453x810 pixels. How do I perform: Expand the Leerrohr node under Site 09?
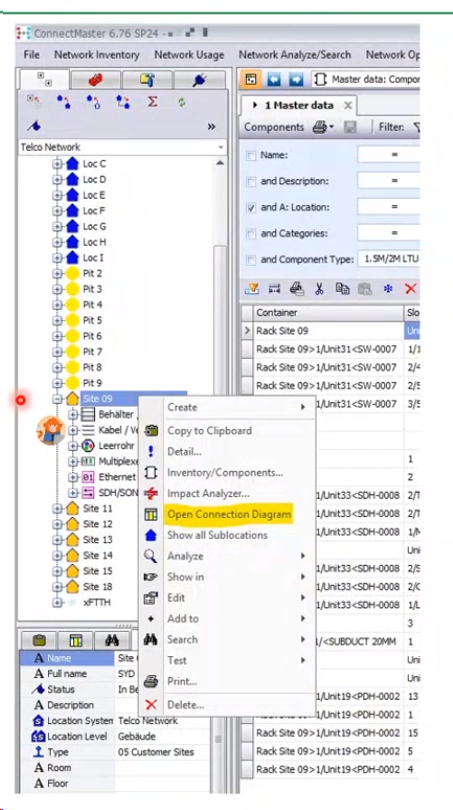click(x=73, y=446)
